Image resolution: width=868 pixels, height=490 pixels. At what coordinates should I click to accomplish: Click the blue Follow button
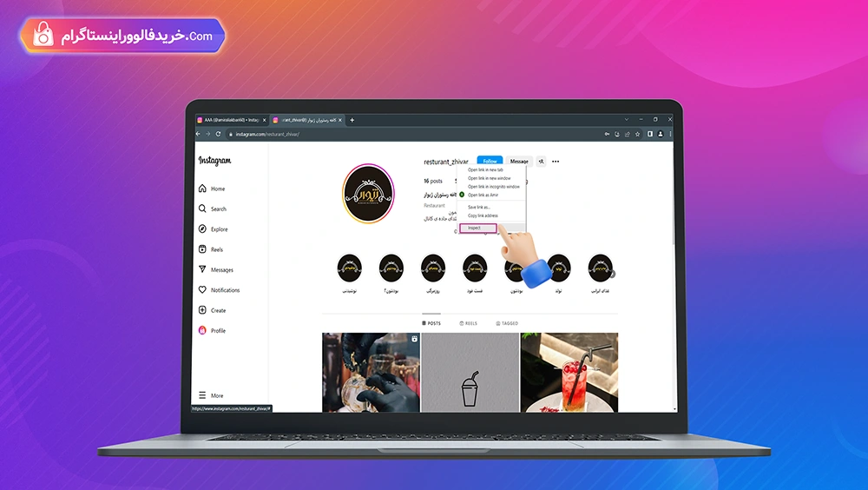click(490, 162)
